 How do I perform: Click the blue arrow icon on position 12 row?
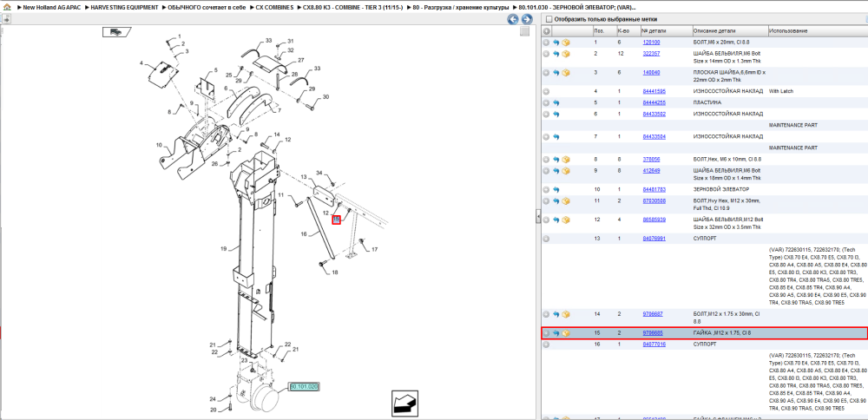click(556, 220)
